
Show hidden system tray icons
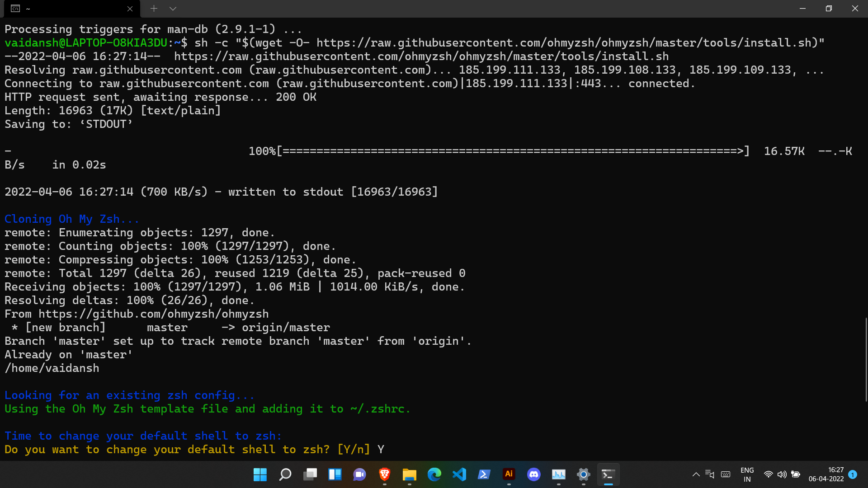pyautogui.click(x=696, y=474)
